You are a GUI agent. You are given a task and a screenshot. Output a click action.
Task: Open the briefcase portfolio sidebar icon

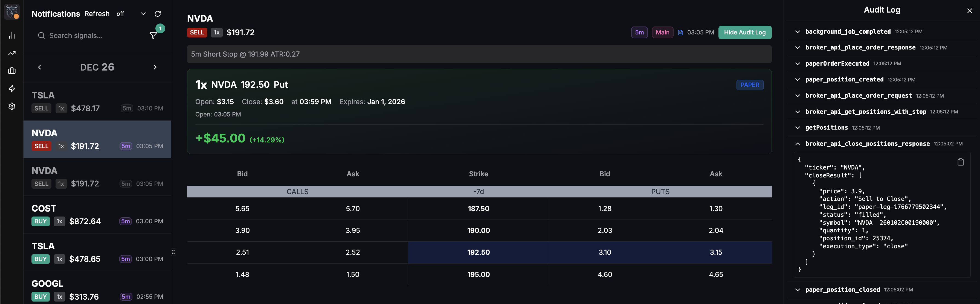pos(12,71)
